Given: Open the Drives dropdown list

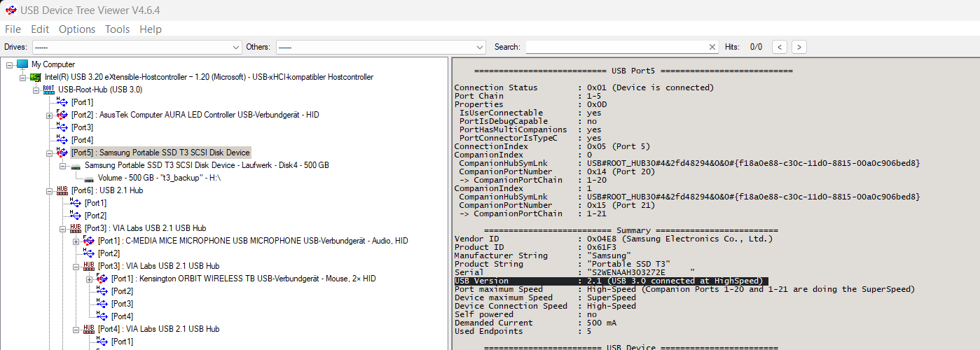Looking at the screenshot, I should pyautogui.click(x=235, y=47).
